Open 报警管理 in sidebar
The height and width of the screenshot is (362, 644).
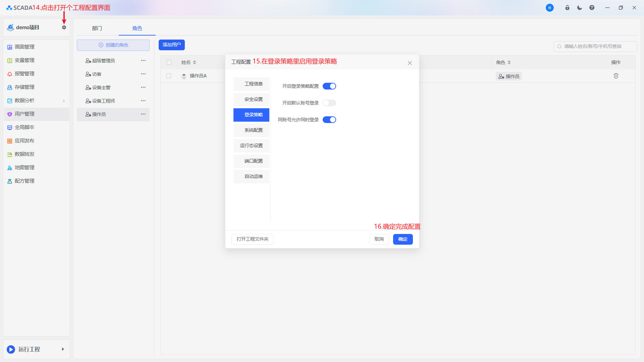point(24,74)
